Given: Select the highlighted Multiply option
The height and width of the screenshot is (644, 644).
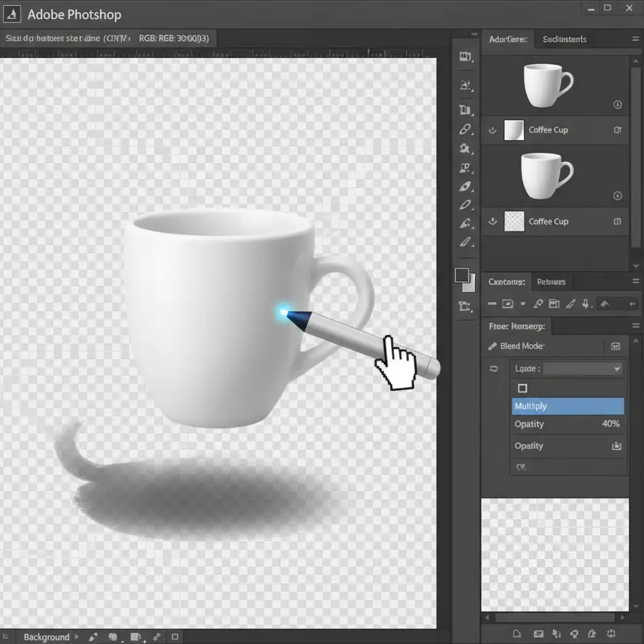Looking at the screenshot, I should coord(568,406).
